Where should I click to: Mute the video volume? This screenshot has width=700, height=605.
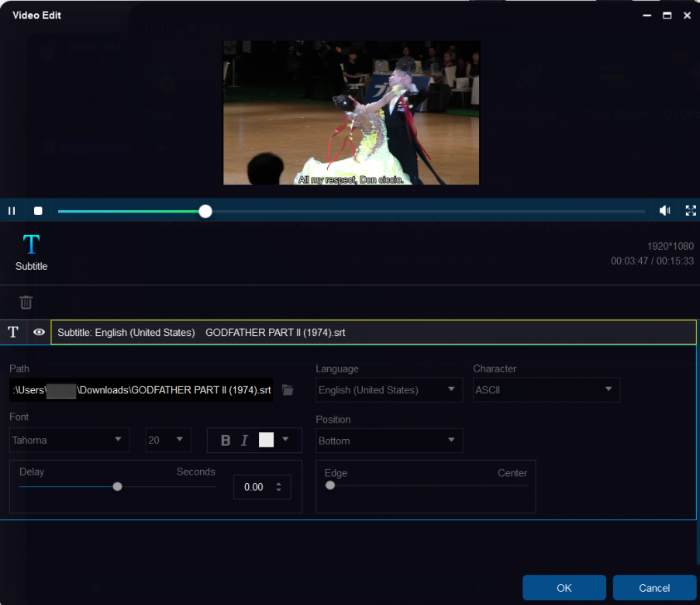664,210
